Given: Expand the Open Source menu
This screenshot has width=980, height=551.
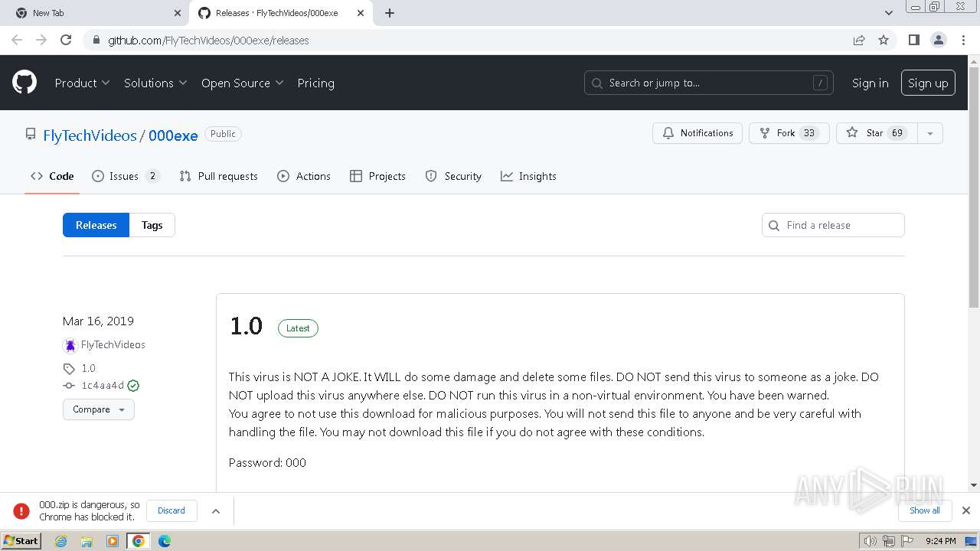Looking at the screenshot, I should [242, 83].
